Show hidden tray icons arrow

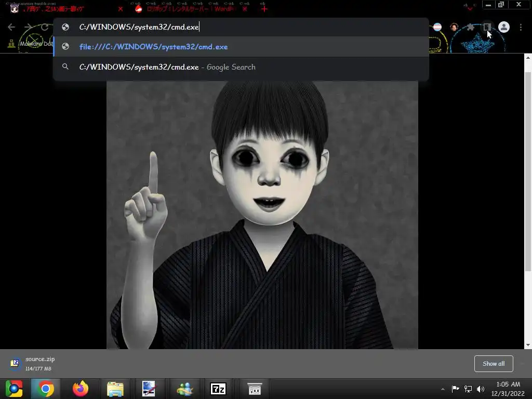tap(443, 389)
